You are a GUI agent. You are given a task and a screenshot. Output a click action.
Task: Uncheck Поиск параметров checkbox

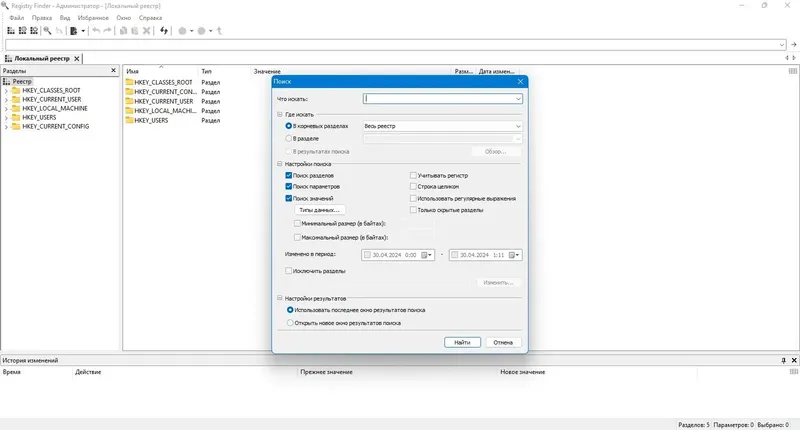pos(289,186)
